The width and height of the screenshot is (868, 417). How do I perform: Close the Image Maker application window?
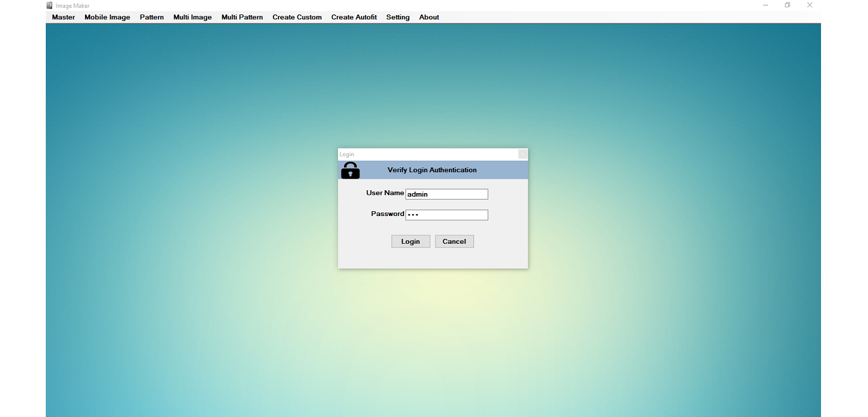(810, 5)
